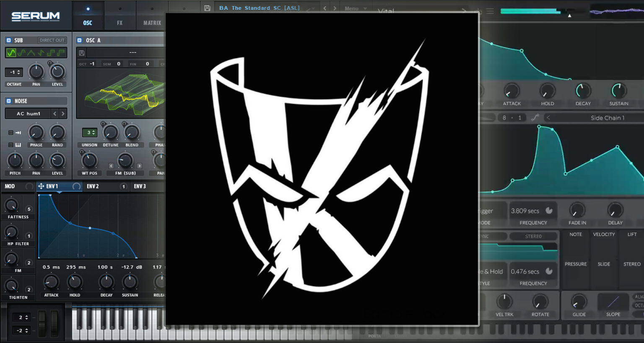Screen dimensions: 644x343
Task: Click previous LFO preset arrow beside Side Chain 1
Action: (x=548, y=118)
